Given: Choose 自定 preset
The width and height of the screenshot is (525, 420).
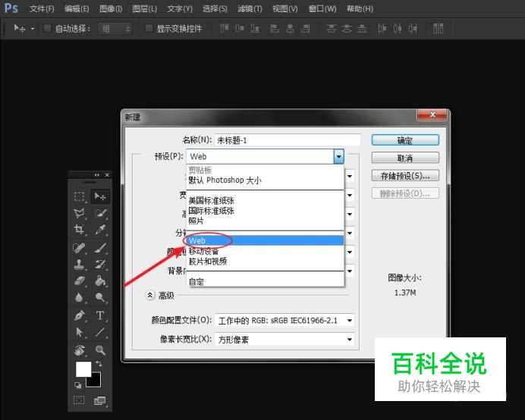Looking at the screenshot, I should tap(265, 281).
